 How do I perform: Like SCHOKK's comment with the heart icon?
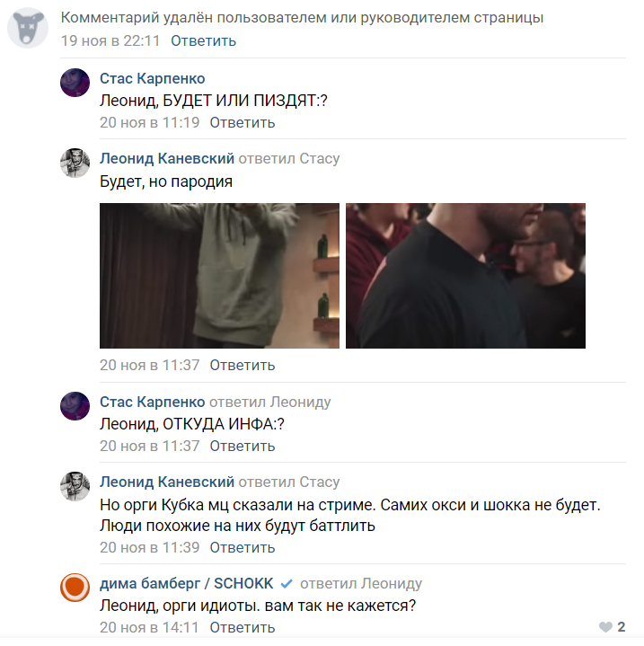pos(605,627)
